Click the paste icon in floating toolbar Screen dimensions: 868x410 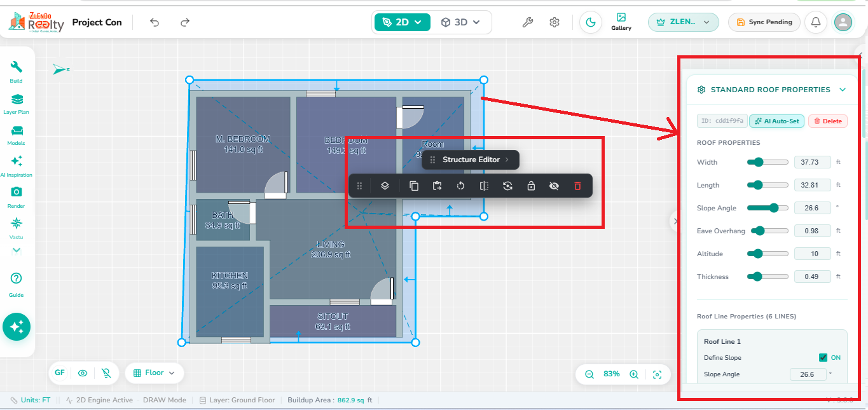pos(437,186)
